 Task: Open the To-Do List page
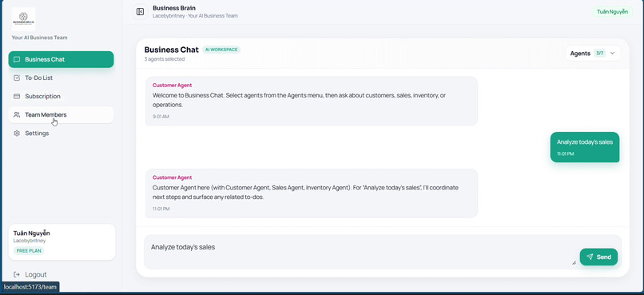click(x=62, y=78)
